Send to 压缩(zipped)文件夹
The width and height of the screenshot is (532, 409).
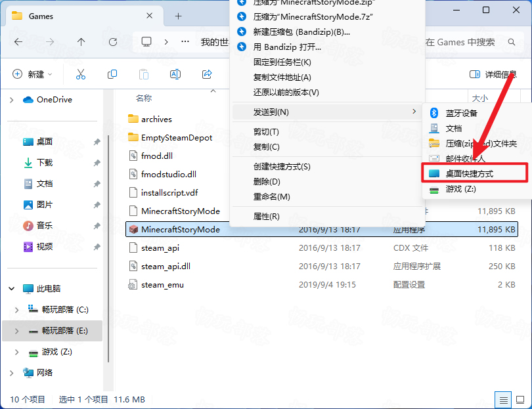pos(476,144)
